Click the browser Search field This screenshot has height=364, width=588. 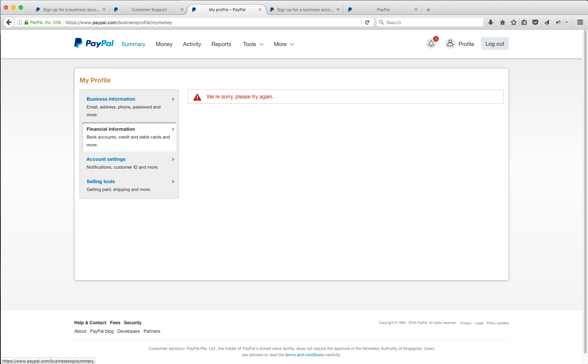(430, 22)
